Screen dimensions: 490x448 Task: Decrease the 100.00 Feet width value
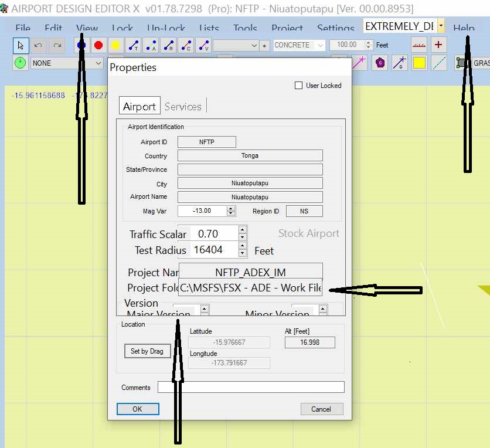(369, 47)
